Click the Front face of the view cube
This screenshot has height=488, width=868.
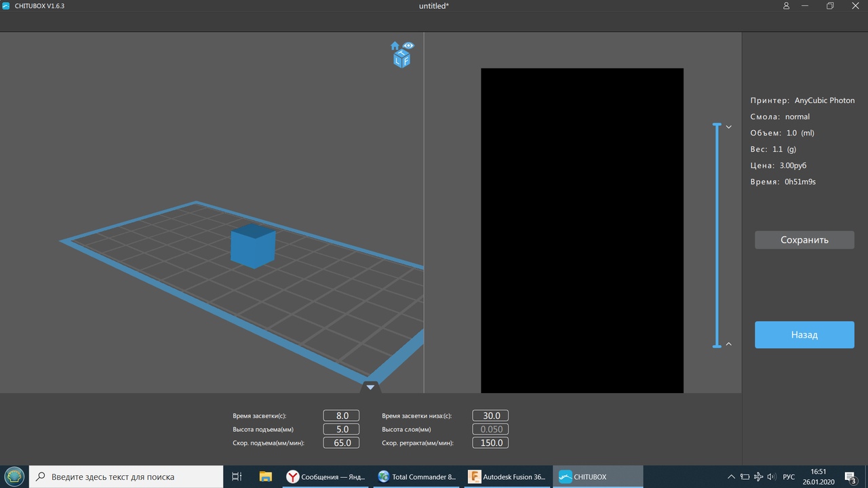tap(406, 61)
